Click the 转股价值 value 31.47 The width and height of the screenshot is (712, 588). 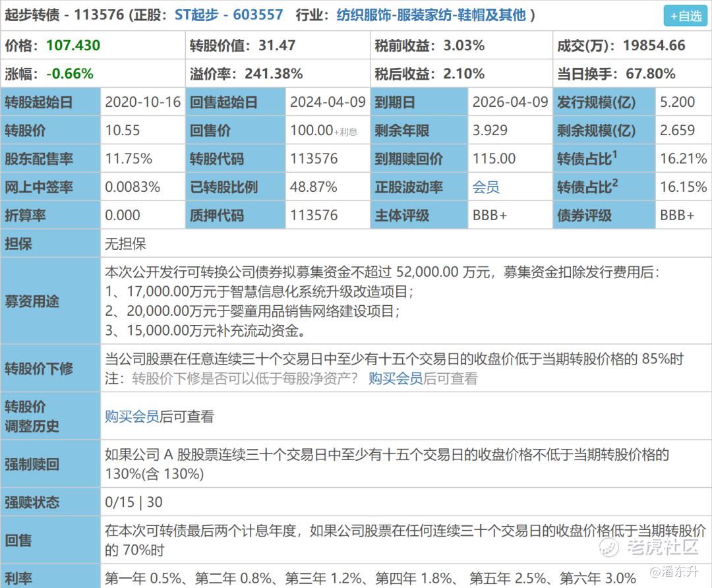(277, 45)
